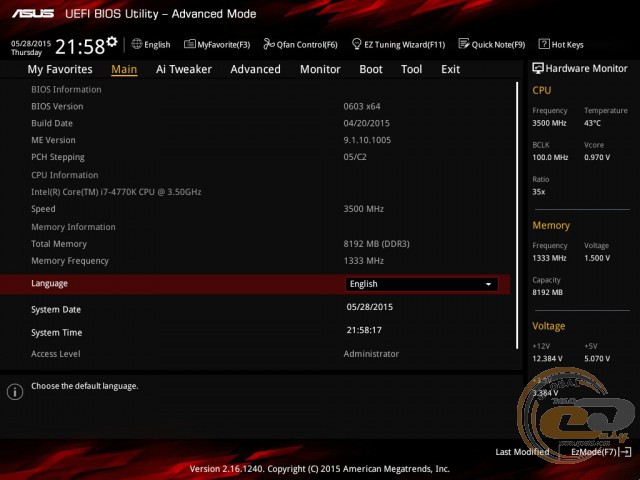Screen dimensions: 640x480
Task: Click the Hardware Monitor display icon
Action: click(538, 68)
